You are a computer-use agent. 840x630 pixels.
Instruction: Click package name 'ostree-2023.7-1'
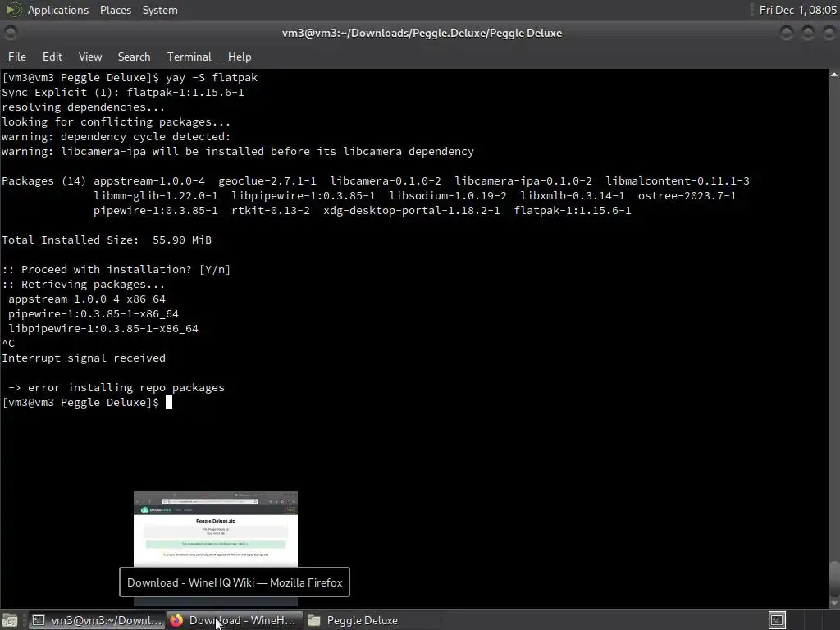(687, 195)
